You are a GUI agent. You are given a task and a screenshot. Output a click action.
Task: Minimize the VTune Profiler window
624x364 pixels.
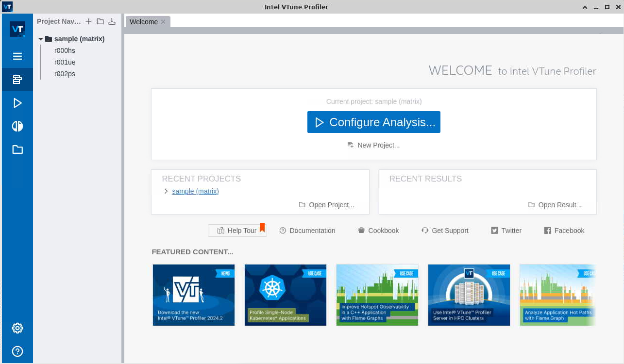(x=597, y=7)
